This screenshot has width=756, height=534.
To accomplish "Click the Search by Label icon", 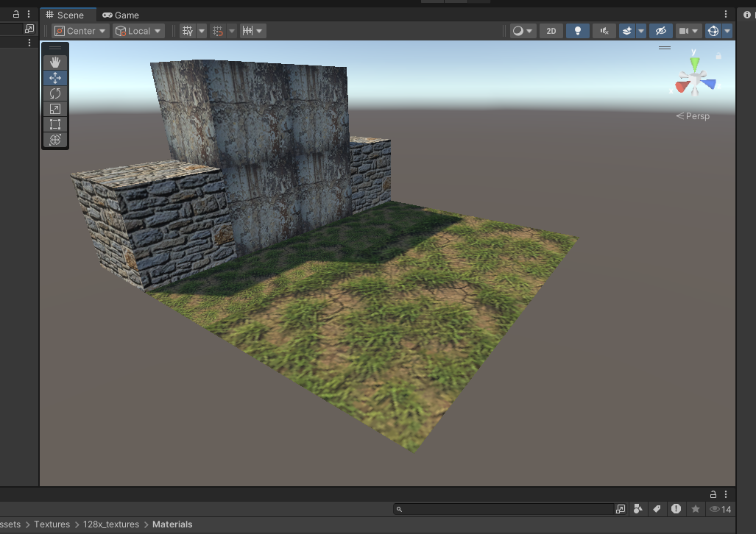I will coord(657,509).
